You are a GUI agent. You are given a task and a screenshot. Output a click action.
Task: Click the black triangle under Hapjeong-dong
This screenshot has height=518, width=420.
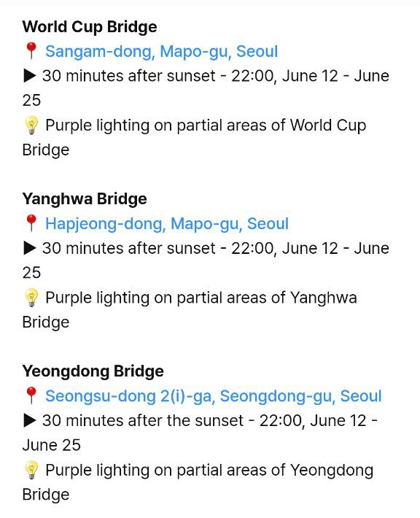pos(30,248)
